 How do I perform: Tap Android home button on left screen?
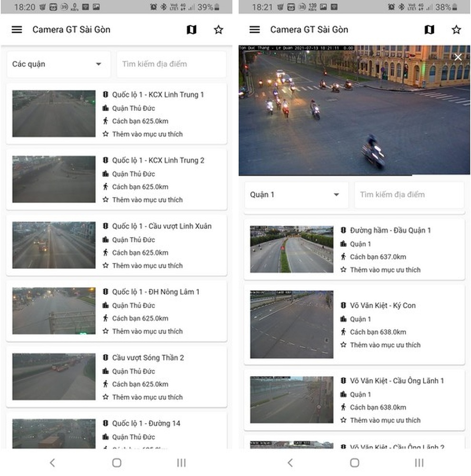click(x=117, y=463)
